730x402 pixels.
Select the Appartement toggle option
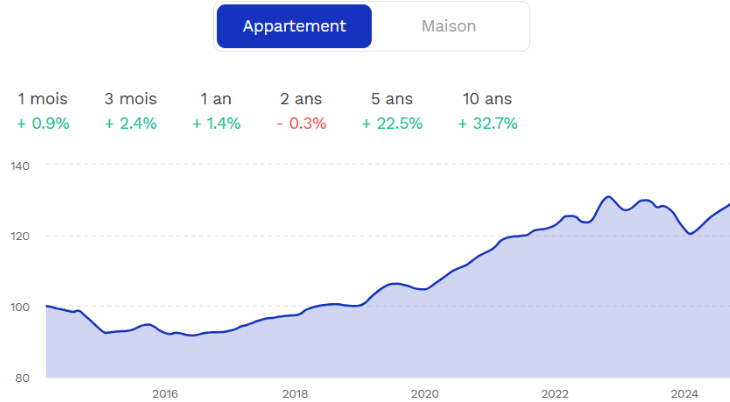coord(294,26)
